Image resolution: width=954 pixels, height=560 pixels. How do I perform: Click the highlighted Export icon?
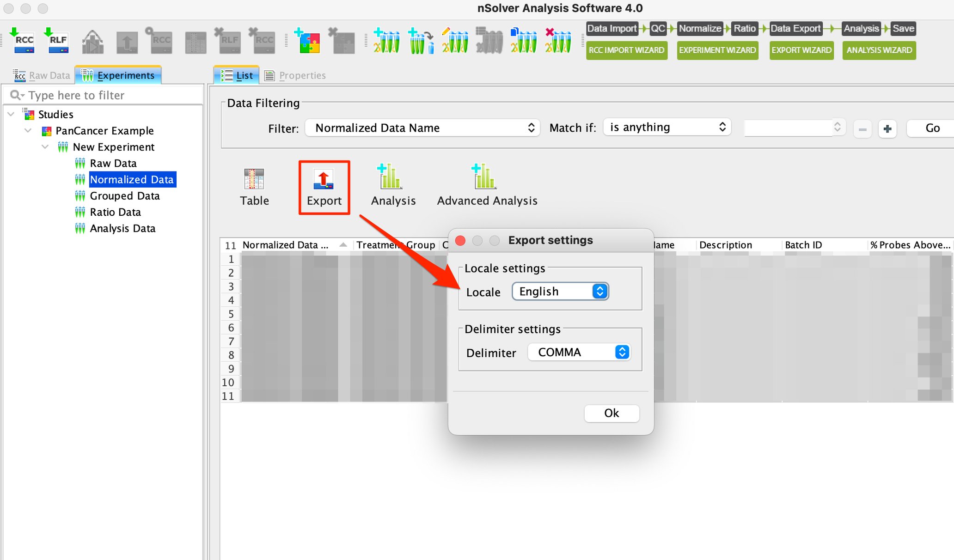(324, 187)
